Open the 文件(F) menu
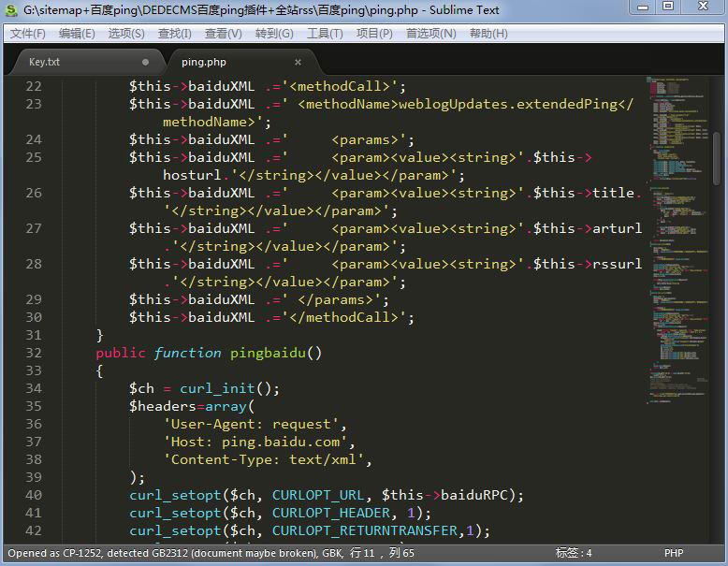 coord(28,33)
